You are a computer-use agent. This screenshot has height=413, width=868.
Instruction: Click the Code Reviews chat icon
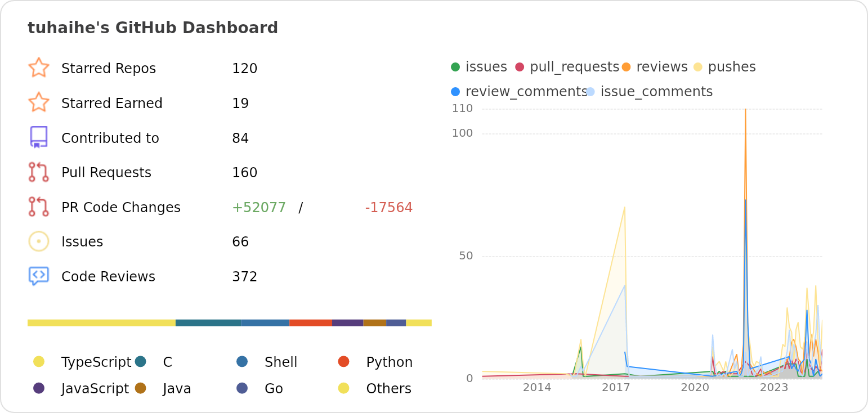coord(39,276)
